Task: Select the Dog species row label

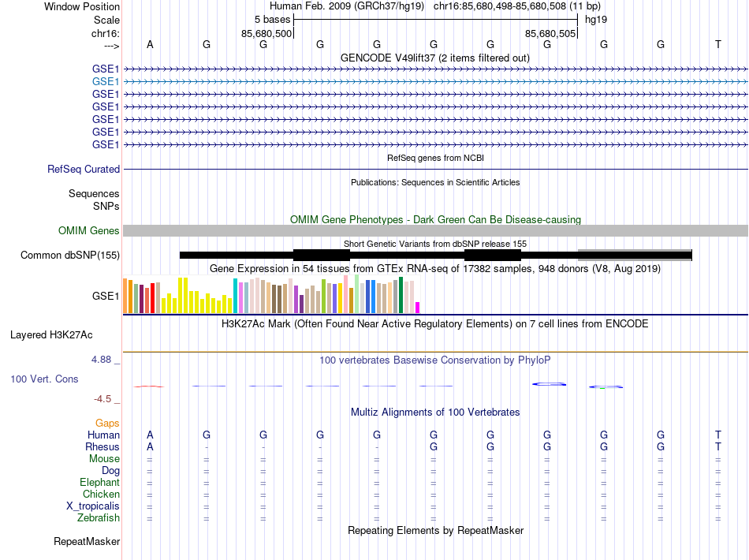Action: (110, 471)
